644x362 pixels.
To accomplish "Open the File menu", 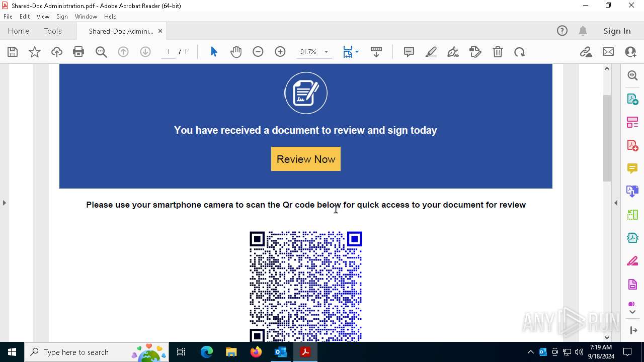I will point(8,17).
